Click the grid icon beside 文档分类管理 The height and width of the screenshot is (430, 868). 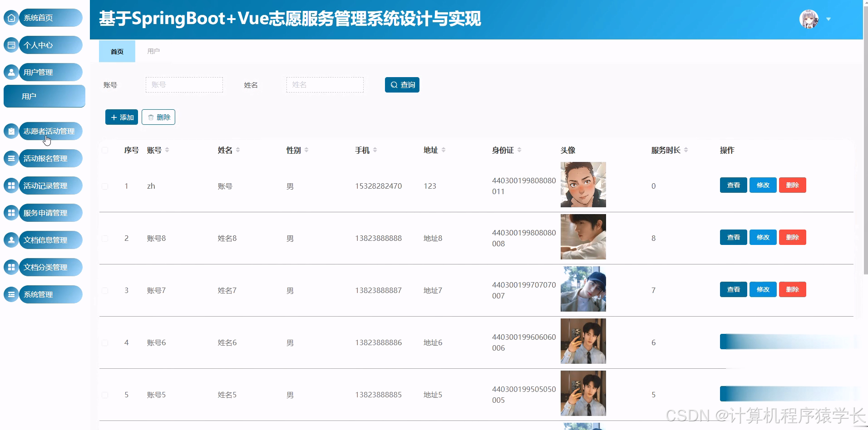point(11,267)
